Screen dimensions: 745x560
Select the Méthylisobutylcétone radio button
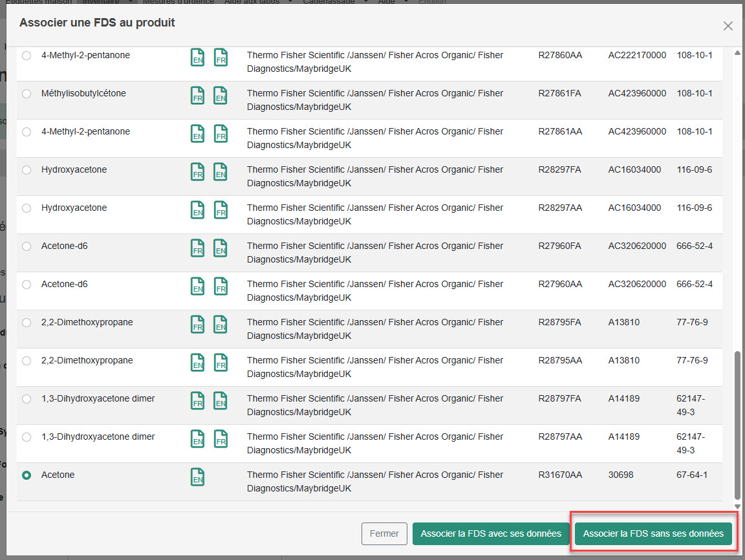click(x=27, y=94)
